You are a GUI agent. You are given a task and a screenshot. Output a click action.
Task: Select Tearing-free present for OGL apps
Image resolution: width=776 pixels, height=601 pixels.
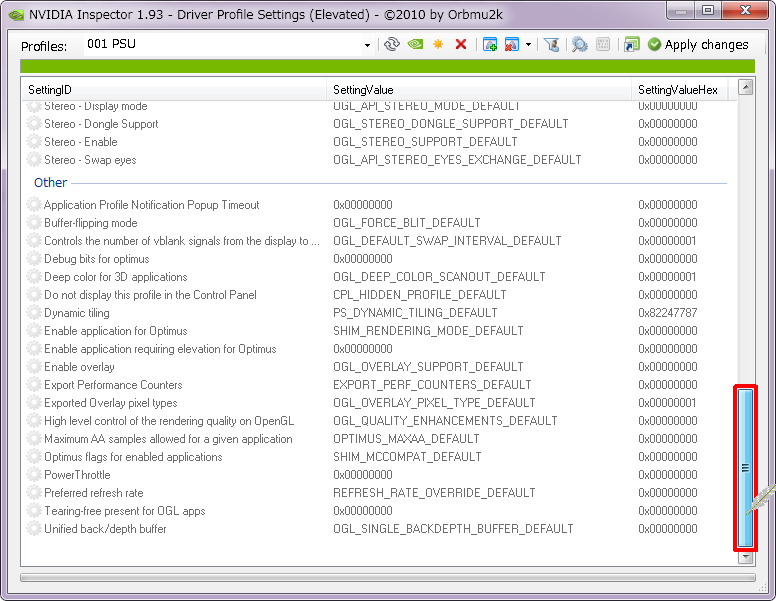point(376,511)
